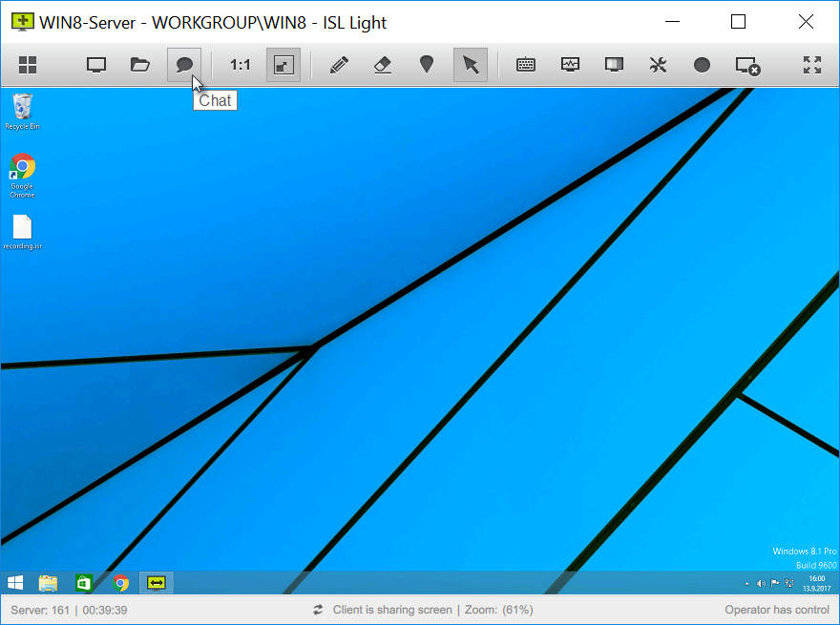
Task: Click remote Google Chrome taskbar icon
Action: pos(121,583)
